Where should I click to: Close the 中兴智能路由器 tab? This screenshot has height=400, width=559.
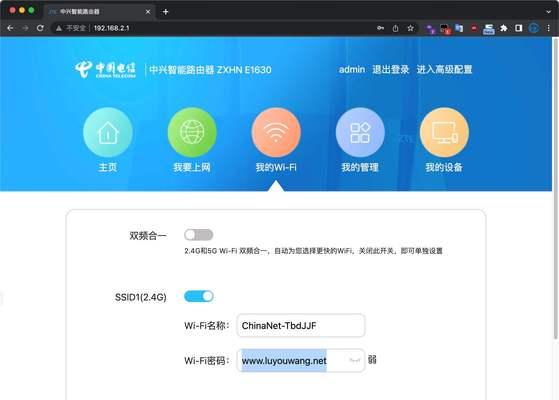coord(148,12)
